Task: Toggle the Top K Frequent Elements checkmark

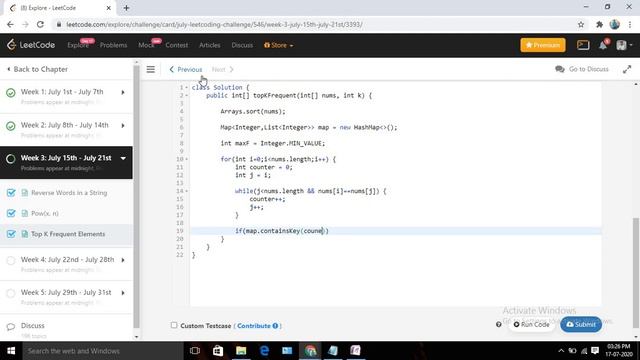Action: click(x=11, y=234)
